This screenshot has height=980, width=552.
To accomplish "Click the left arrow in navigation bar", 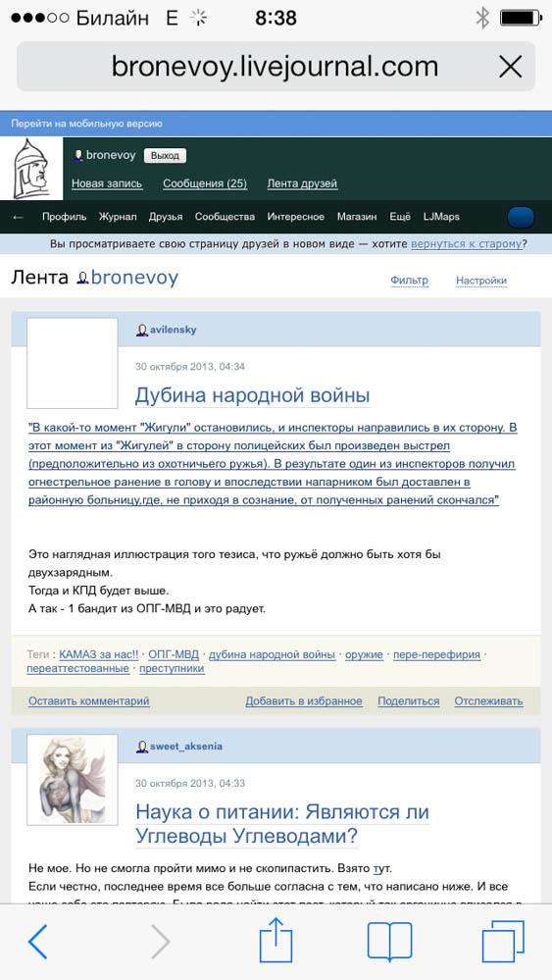I will [x=18, y=217].
